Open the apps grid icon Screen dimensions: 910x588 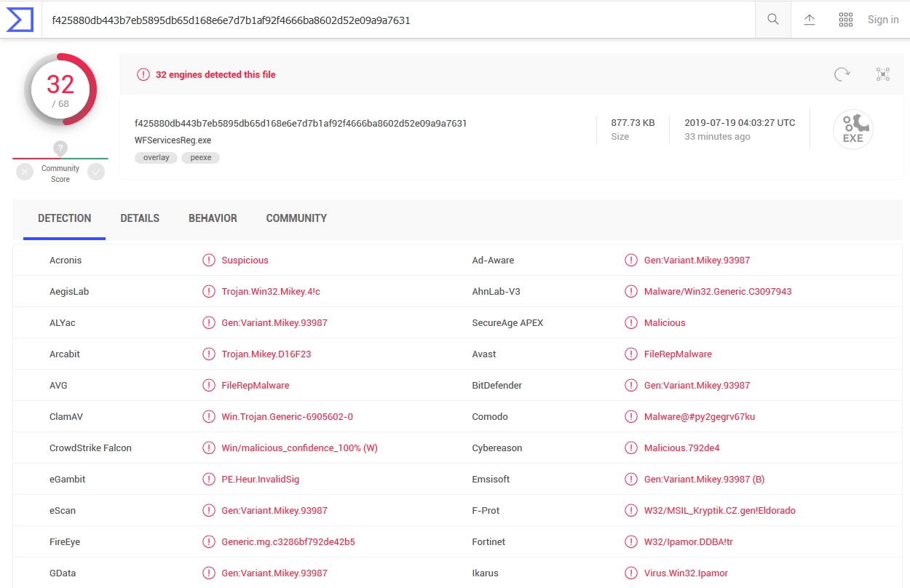point(846,19)
